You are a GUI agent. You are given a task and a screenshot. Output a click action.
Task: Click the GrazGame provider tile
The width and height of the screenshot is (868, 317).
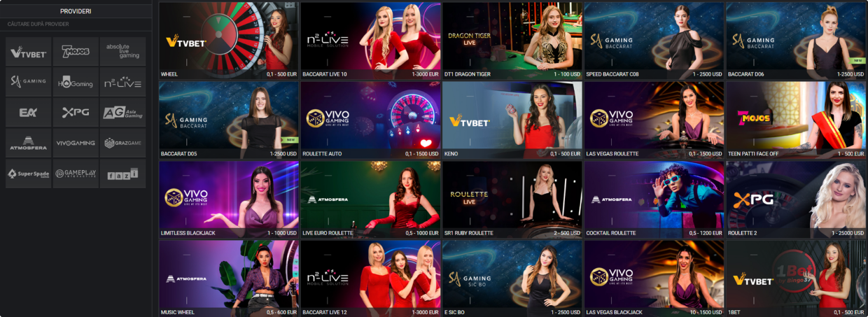tap(122, 143)
